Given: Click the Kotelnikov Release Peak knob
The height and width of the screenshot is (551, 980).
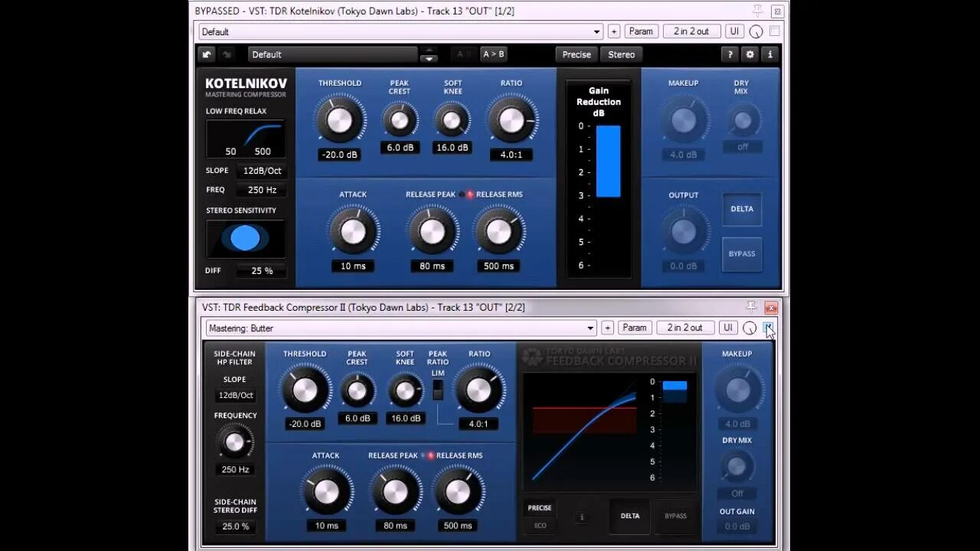Looking at the screenshot, I should 432,231.
